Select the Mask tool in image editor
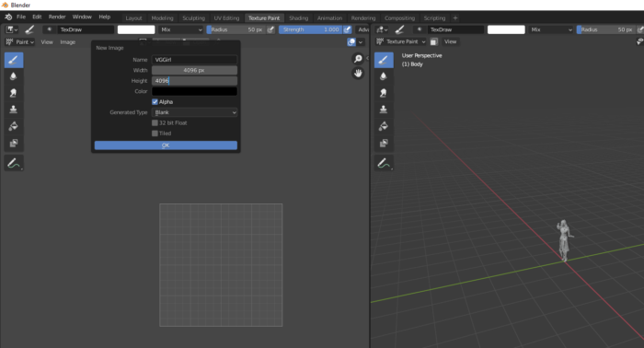 pos(14,143)
